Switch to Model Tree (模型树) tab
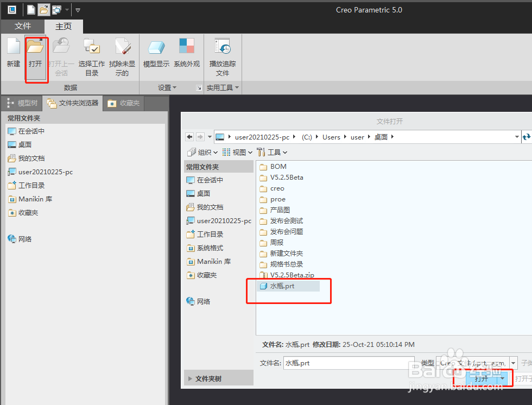The height and width of the screenshot is (405, 532). click(x=22, y=103)
